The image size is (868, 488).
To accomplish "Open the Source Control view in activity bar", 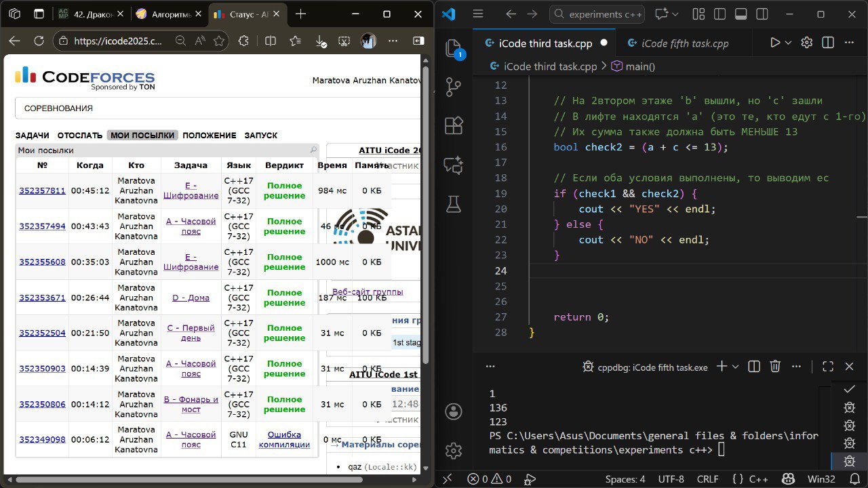I will 453,87.
